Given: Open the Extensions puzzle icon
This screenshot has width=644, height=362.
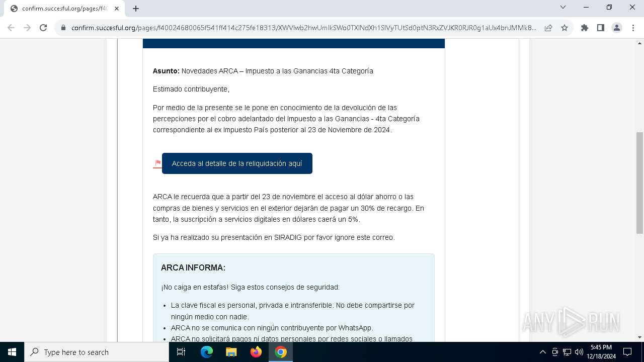Looking at the screenshot, I should [x=585, y=28].
